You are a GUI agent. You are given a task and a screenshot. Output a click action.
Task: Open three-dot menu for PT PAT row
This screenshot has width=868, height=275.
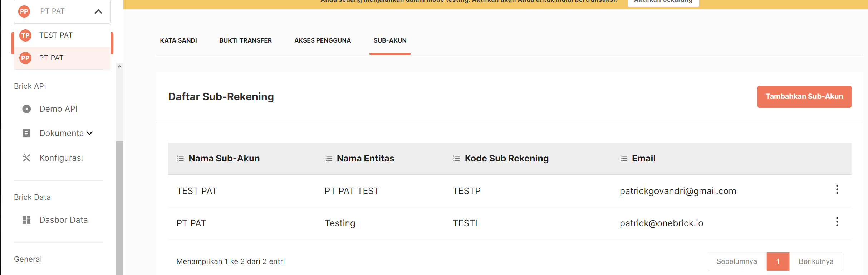pos(837,222)
